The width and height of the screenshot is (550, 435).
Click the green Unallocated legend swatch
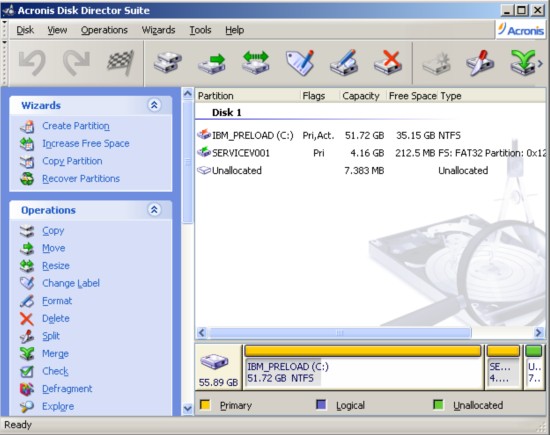pos(438,404)
